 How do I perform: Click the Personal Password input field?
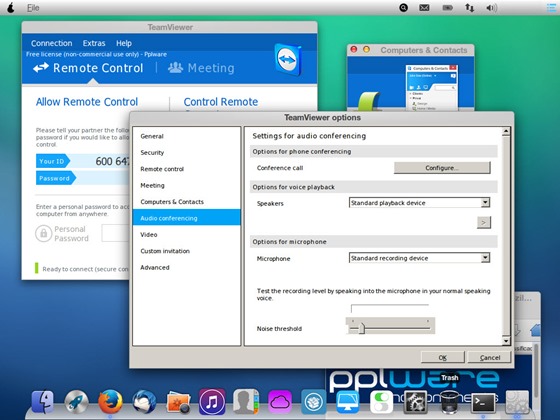(x=115, y=233)
